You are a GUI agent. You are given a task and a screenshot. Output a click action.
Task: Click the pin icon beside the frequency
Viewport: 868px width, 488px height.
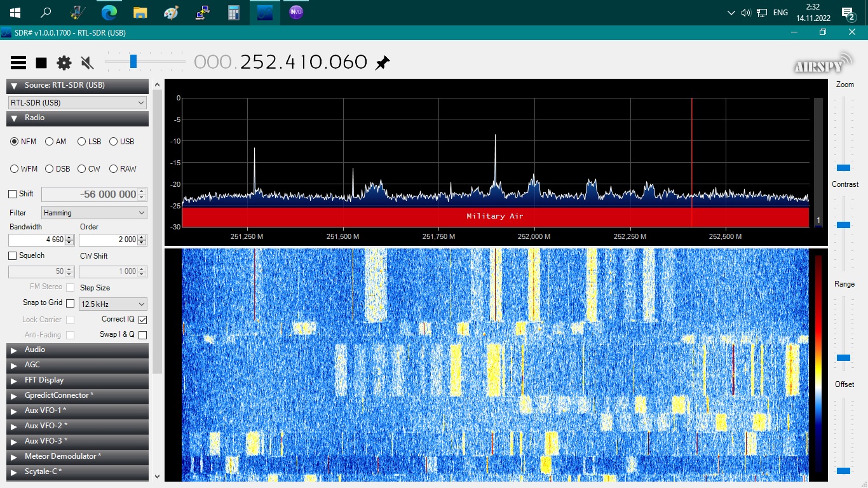(383, 62)
